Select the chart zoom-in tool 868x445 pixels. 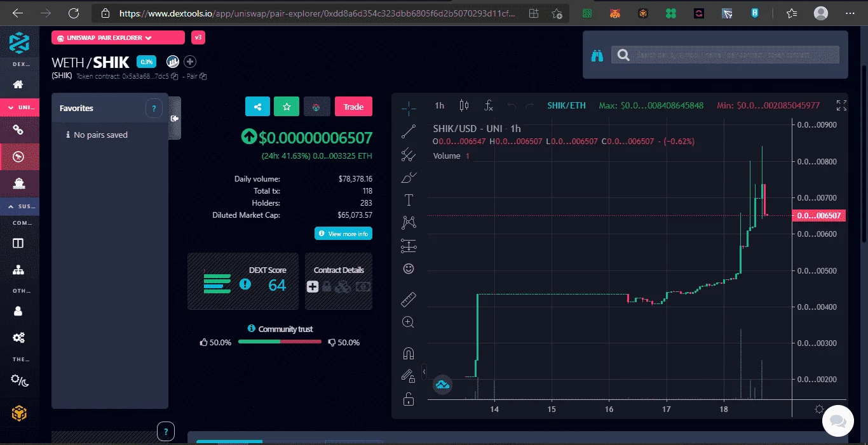[409, 322]
